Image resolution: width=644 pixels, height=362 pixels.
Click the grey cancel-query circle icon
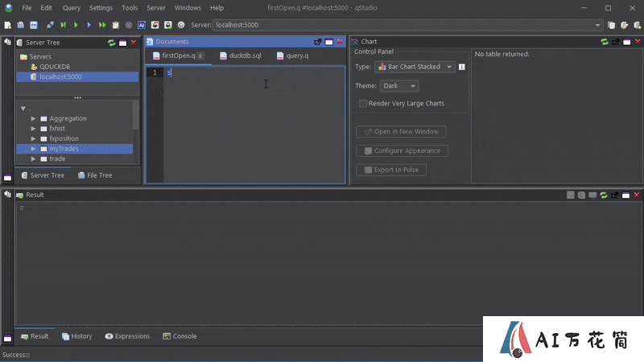tap(129, 25)
